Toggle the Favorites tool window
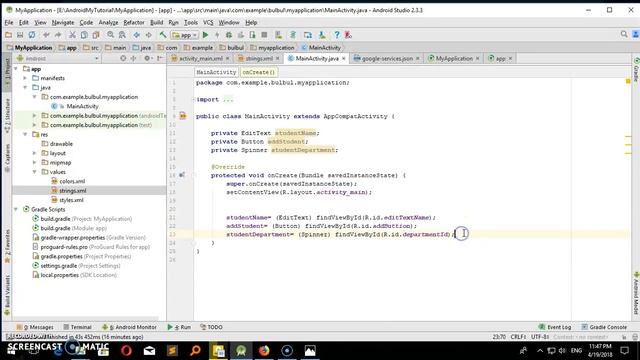Viewport: 640px width, 360px height. [7, 246]
